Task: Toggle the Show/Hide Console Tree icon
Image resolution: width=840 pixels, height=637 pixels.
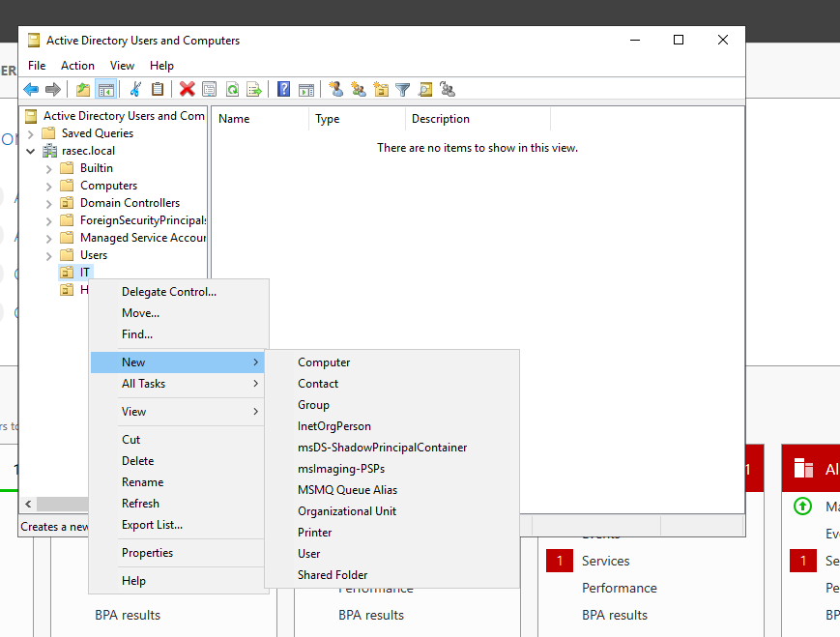Action: [x=106, y=90]
